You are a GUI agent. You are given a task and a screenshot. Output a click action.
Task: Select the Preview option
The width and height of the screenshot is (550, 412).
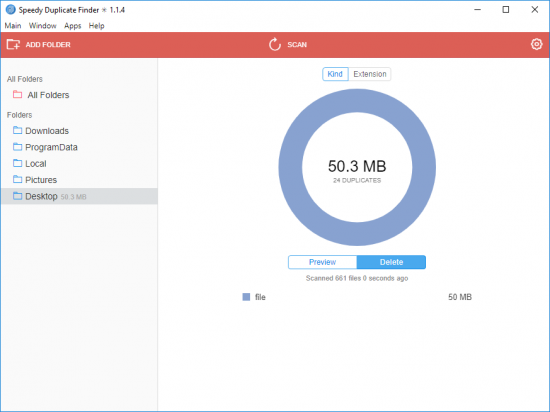click(x=322, y=262)
